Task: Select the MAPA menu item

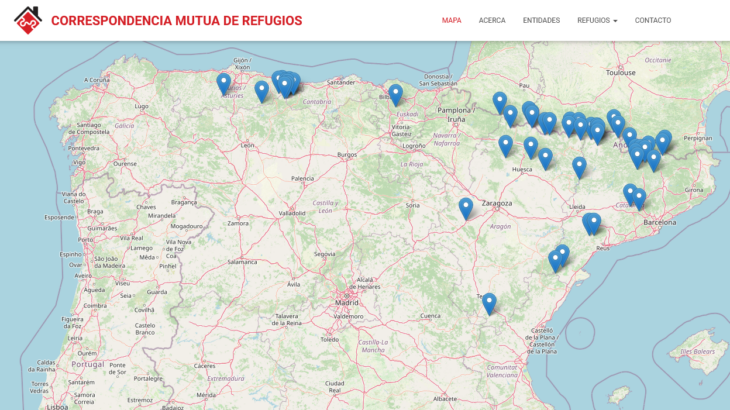Action: coord(451,20)
